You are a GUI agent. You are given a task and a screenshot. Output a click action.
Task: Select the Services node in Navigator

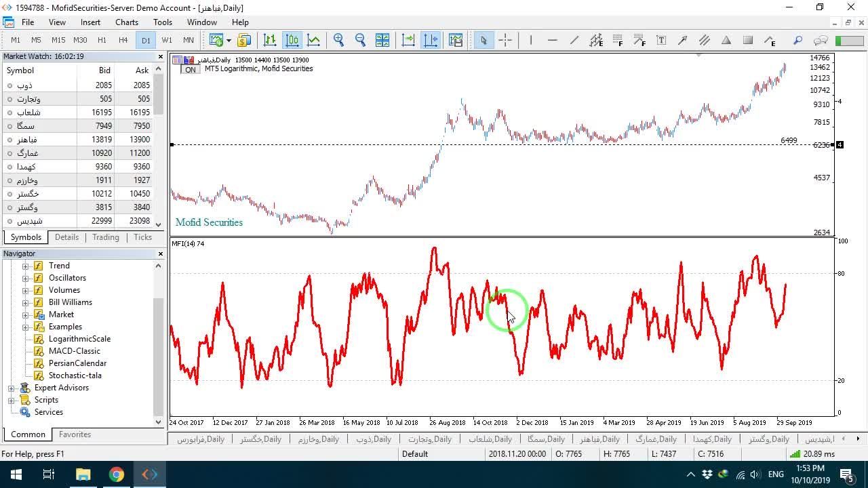pos(48,412)
